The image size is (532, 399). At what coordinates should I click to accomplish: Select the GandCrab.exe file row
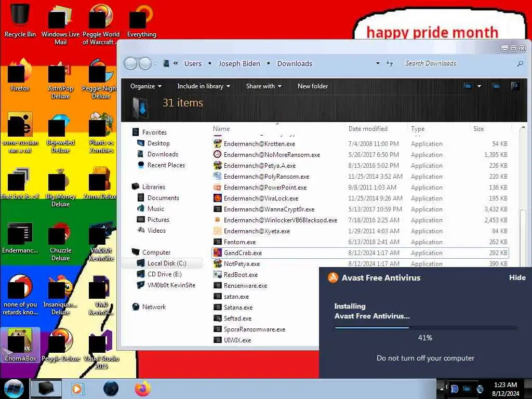pos(360,253)
